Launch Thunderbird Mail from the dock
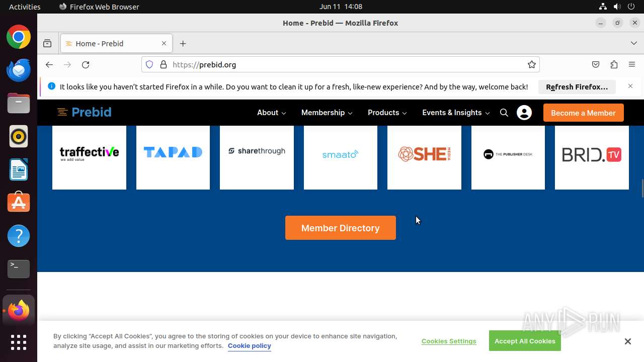Image resolution: width=644 pixels, height=362 pixels. [x=19, y=70]
